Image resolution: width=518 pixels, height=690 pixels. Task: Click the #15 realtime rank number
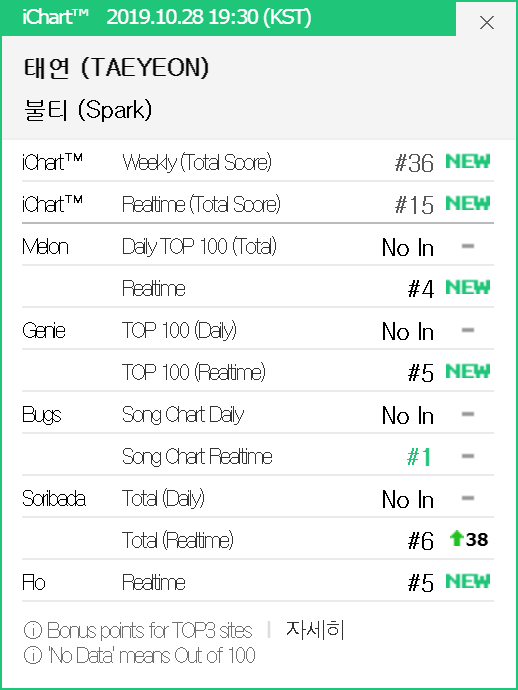point(414,206)
